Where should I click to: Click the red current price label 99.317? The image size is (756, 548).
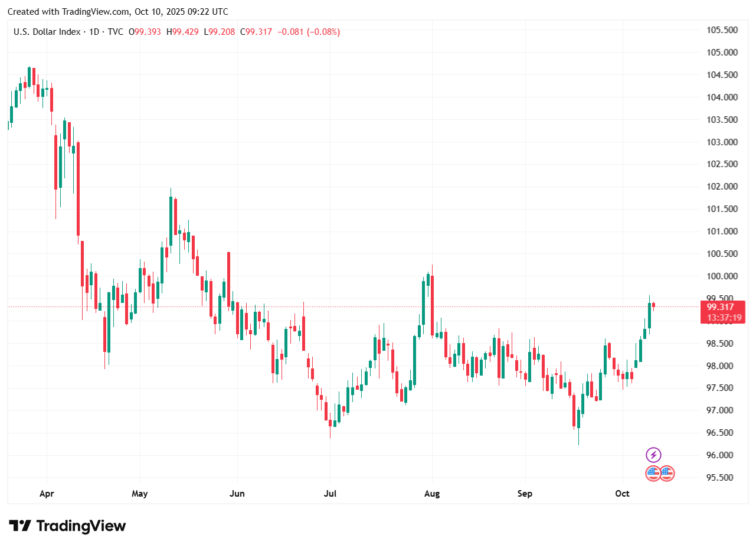point(721,307)
